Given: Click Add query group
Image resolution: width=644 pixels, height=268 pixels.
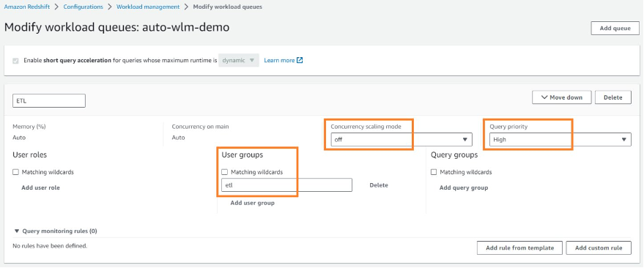Looking at the screenshot, I should pyautogui.click(x=464, y=187).
